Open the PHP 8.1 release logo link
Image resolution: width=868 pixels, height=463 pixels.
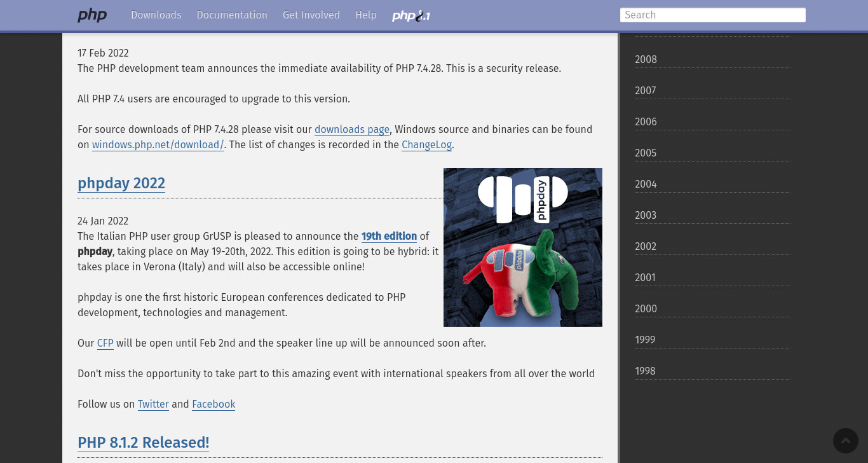coord(411,15)
